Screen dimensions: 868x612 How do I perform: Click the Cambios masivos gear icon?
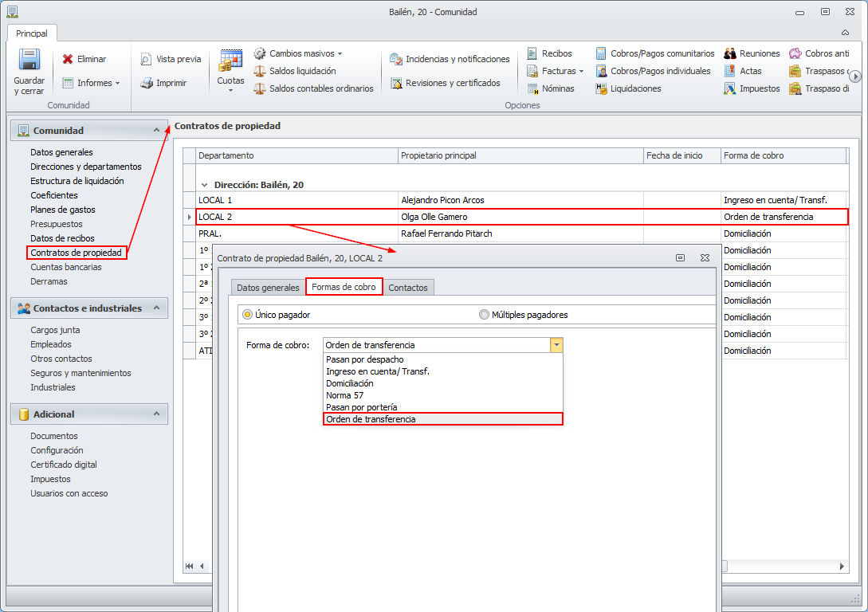coord(260,53)
